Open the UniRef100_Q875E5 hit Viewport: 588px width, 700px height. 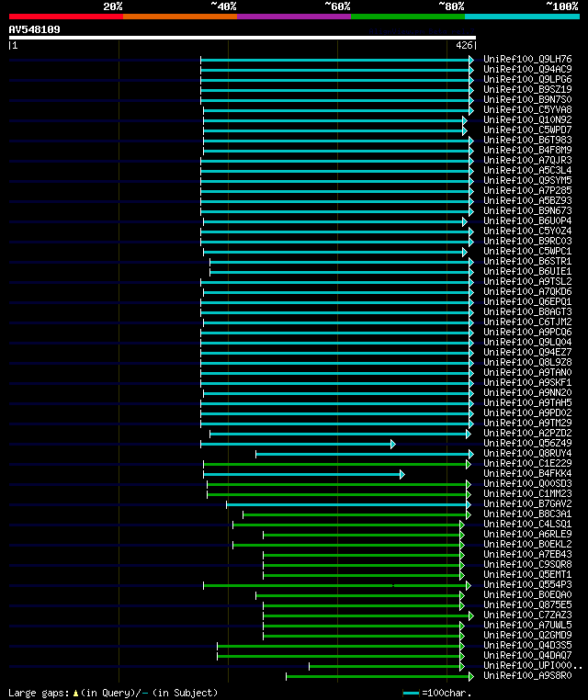pos(527,604)
